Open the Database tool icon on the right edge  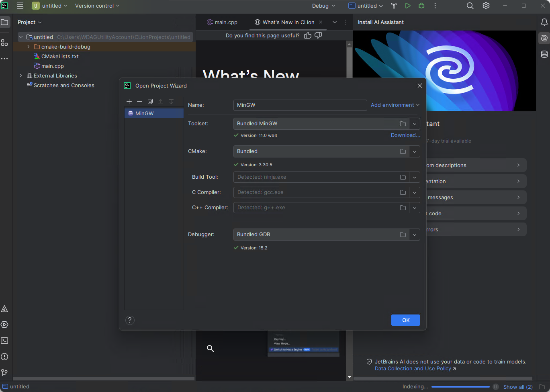coord(544,54)
